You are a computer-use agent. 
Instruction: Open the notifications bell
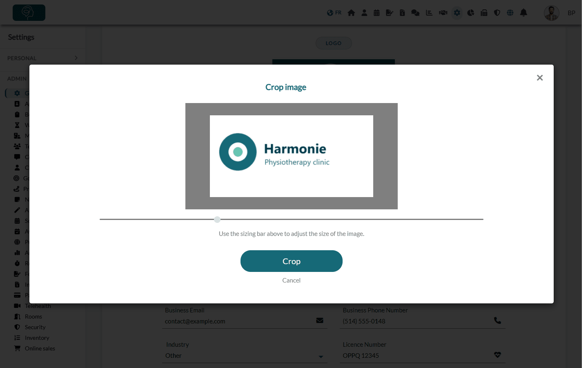point(523,13)
